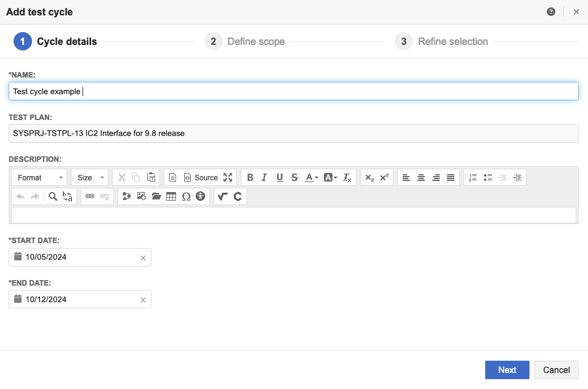Go to the Define scope step
The height and width of the screenshot is (389, 588).
[247, 42]
